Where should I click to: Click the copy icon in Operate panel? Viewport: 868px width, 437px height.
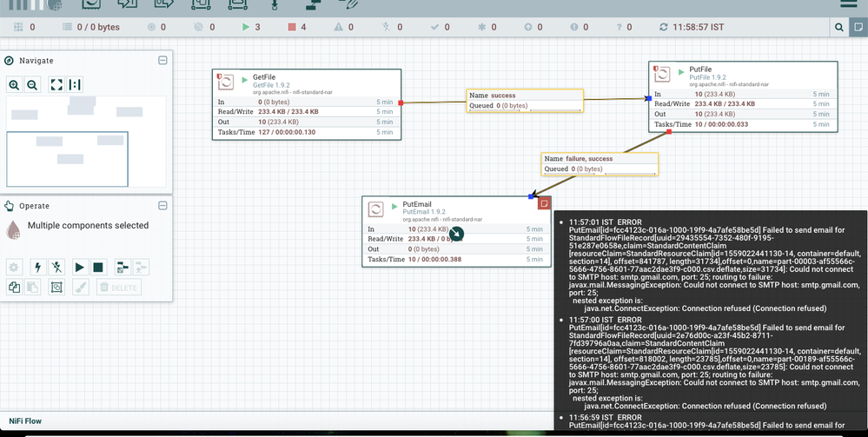coord(14,287)
